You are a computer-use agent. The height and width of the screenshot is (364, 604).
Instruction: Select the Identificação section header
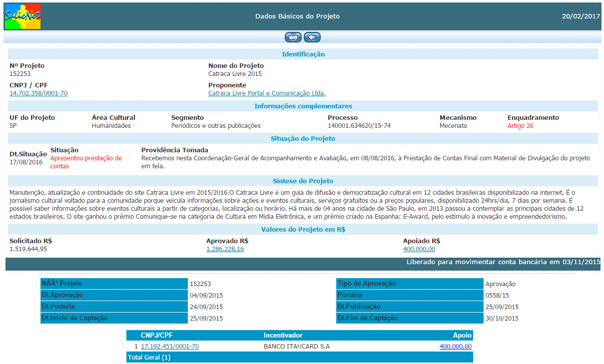point(303,54)
